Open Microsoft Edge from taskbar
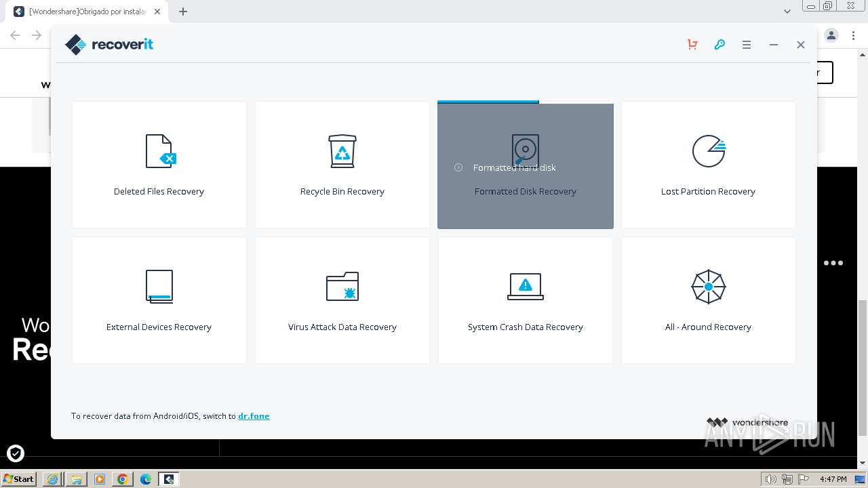868x488 pixels. 145,479
